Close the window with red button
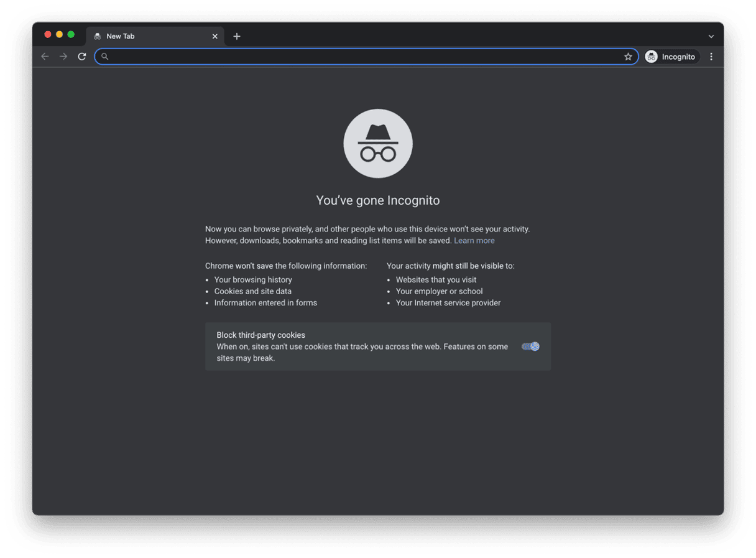This screenshot has height=558, width=756. (x=47, y=34)
